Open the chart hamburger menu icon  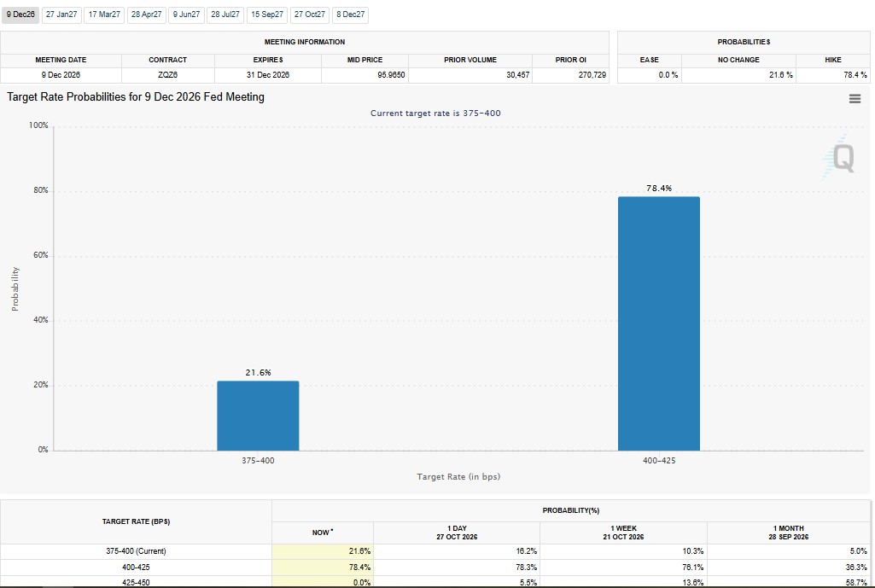click(855, 99)
